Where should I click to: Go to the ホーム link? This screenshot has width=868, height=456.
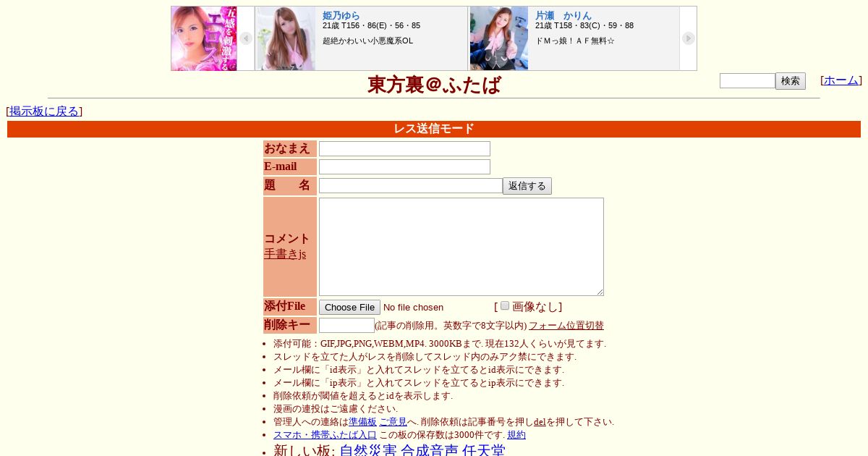(841, 80)
